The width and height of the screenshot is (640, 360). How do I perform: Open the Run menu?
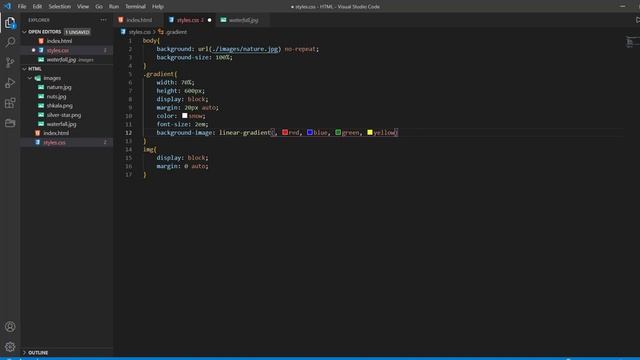click(114, 7)
